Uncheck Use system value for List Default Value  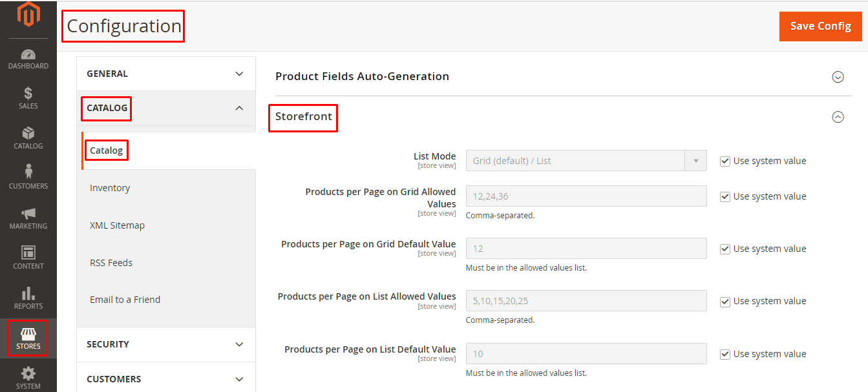pyautogui.click(x=725, y=354)
